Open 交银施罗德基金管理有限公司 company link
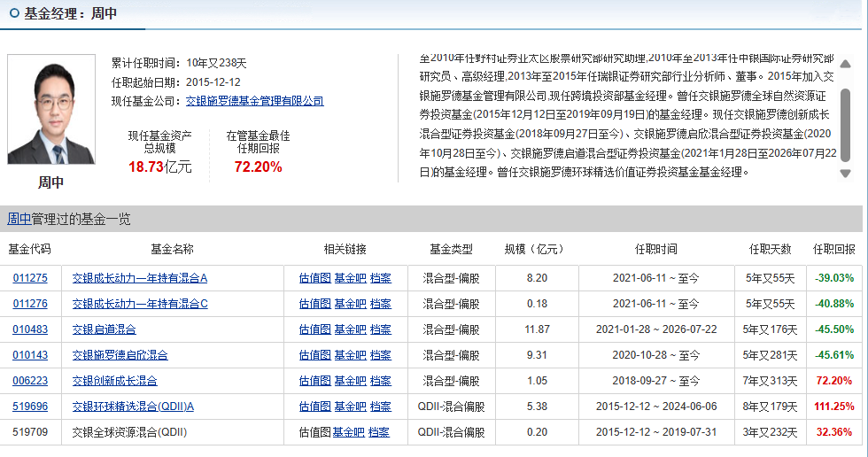This screenshot has width=868, height=457. [255, 101]
